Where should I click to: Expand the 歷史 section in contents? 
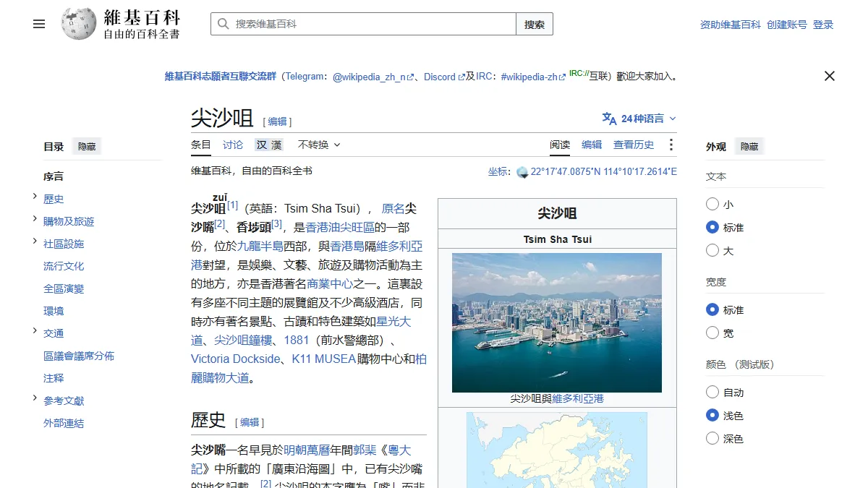tap(35, 197)
